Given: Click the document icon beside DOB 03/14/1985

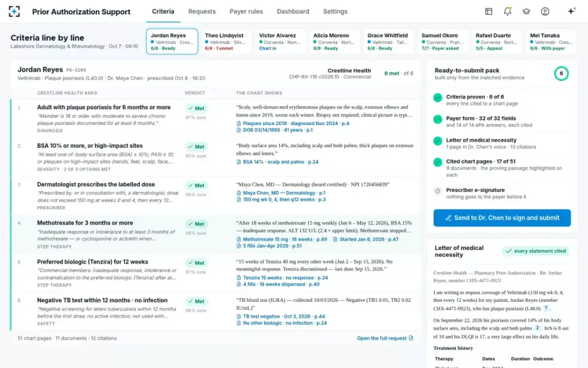Looking at the screenshot, I should 239,130.
